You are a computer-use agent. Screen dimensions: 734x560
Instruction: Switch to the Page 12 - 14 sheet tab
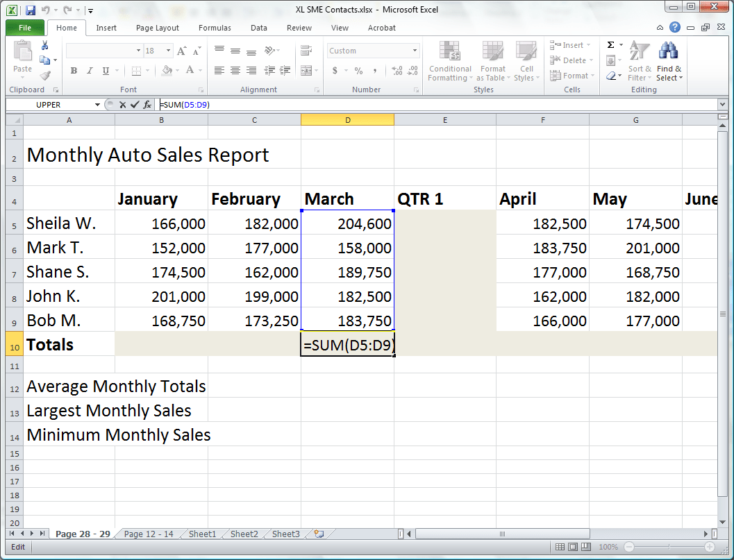[149, 534]
